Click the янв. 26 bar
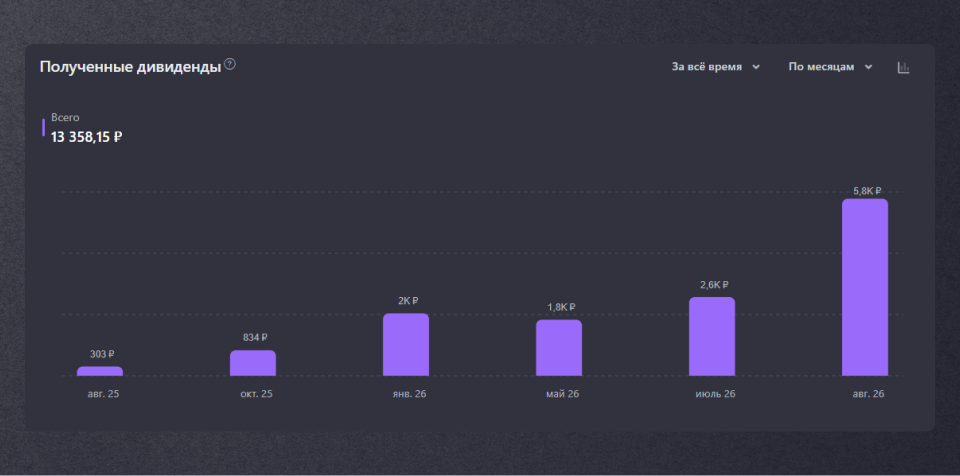This screenshot has height=476, width=960. (x=406, y=344)
